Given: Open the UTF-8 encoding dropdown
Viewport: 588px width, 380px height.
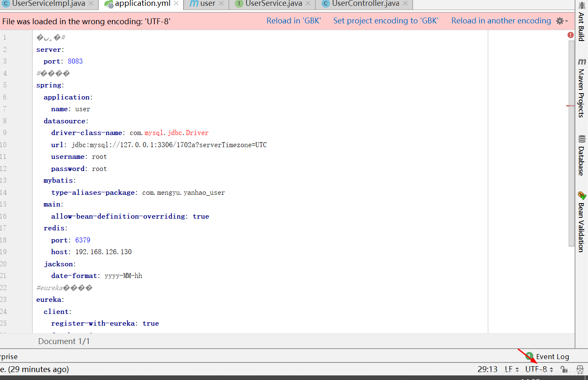Looking at the screenshot, I should (539, 369).
